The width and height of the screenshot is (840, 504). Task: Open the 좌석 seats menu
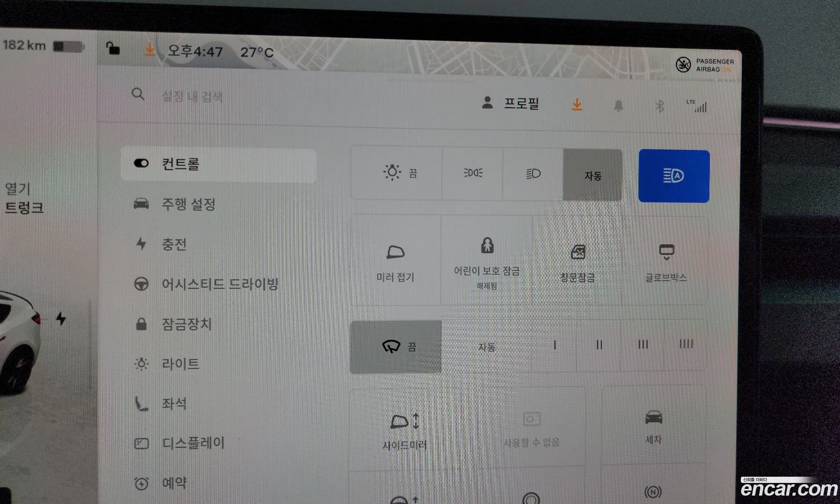click(x=160, y=404)
